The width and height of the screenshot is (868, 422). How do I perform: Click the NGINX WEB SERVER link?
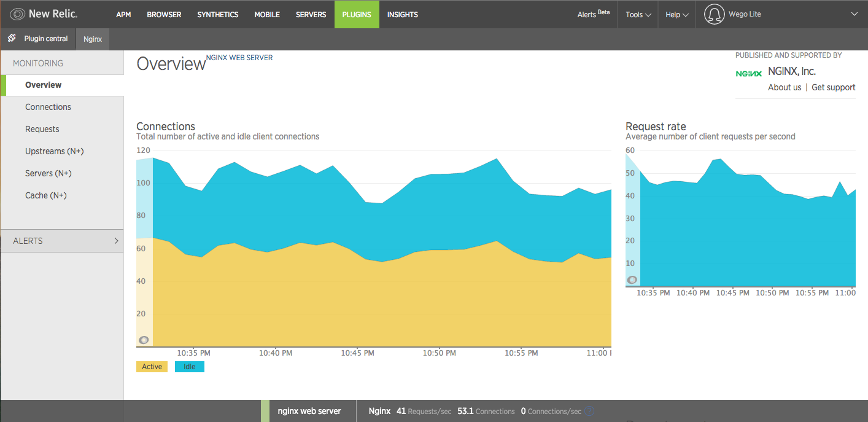[x=239, y=58]
